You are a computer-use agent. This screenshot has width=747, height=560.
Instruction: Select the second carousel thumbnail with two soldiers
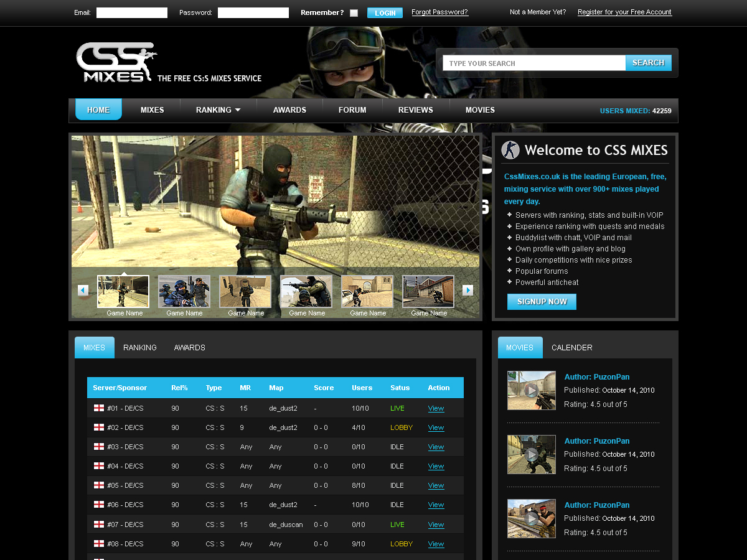pyautogui.click(x=184, y=292)
